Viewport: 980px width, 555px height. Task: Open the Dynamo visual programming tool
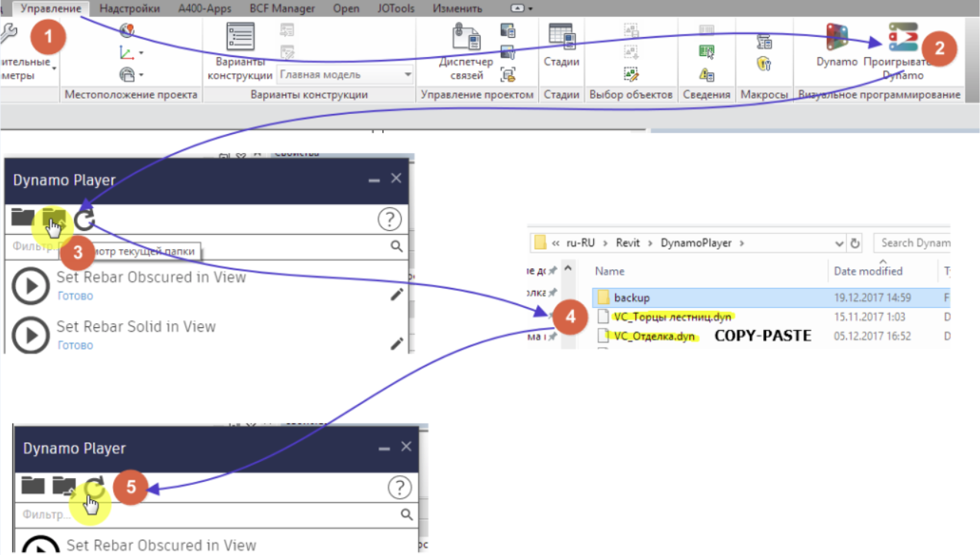coord(837,45)
